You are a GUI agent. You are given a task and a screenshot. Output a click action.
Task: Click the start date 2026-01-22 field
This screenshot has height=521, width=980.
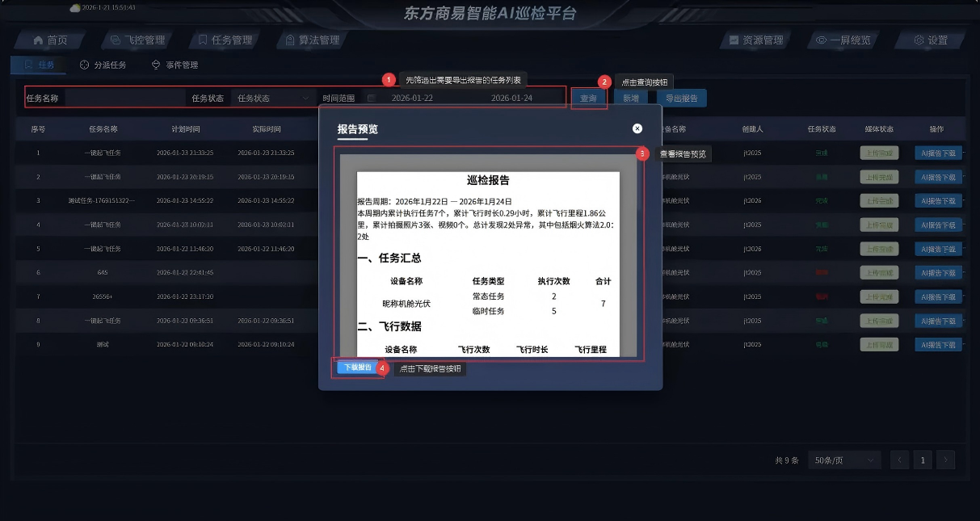click(x=412, y=98)
